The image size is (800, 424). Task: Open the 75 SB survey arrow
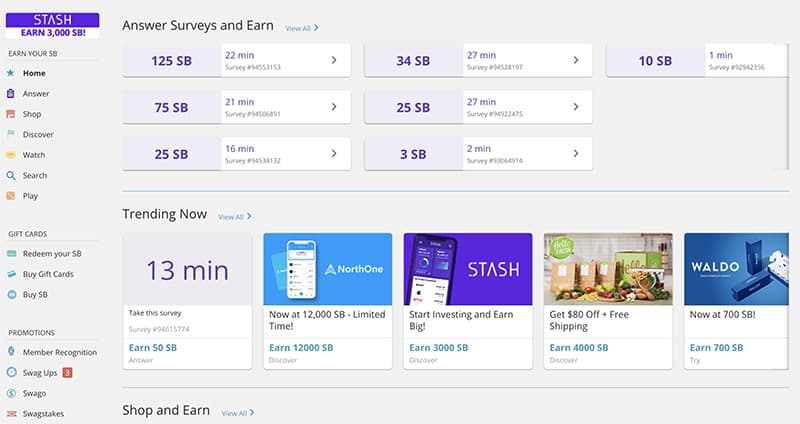point(334,107)
